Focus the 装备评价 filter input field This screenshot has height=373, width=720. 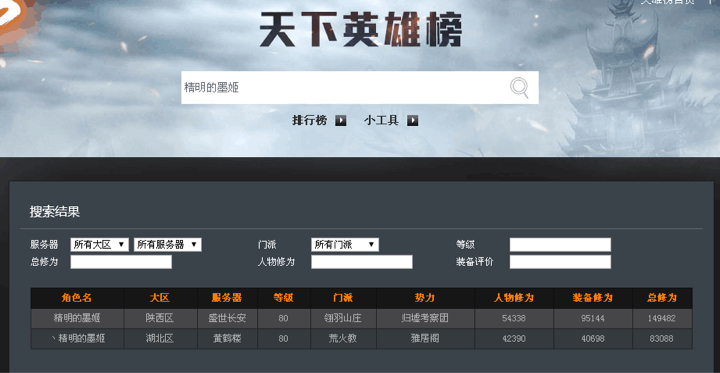point(560,262)
